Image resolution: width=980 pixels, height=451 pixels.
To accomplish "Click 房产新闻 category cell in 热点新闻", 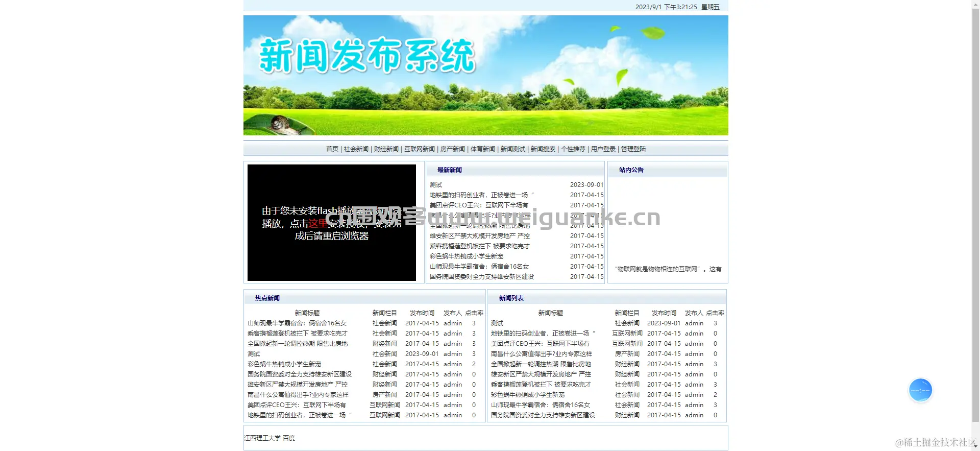I will pos(385,395).
